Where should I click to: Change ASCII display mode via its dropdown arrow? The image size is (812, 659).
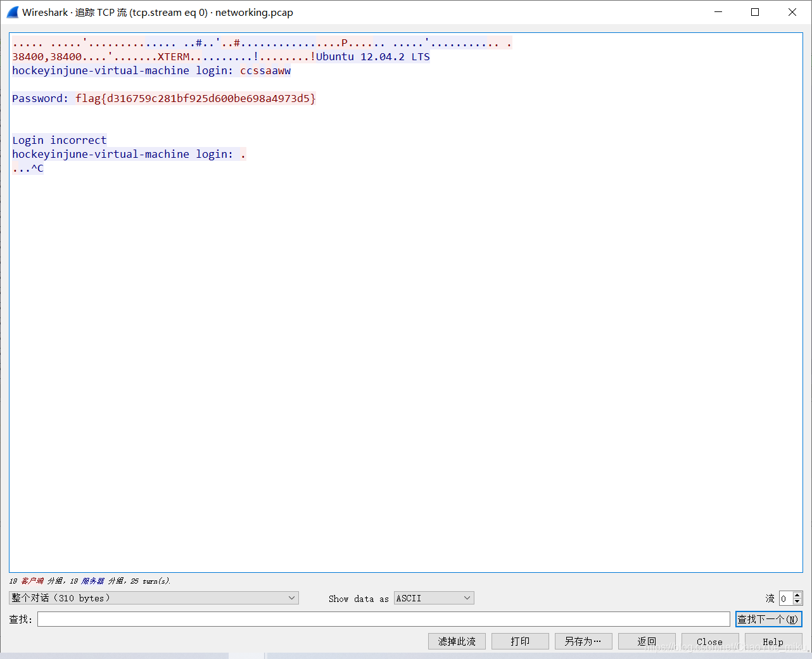466,598
